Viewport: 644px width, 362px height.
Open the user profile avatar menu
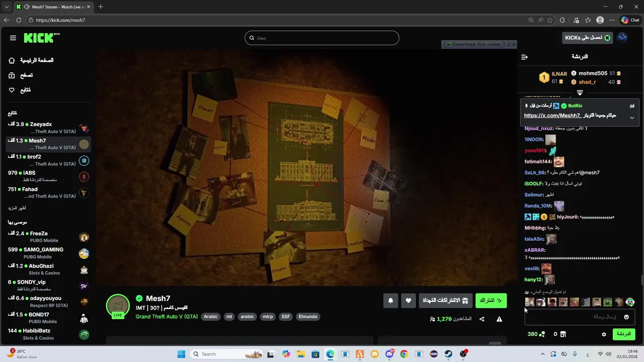point(622,38)
